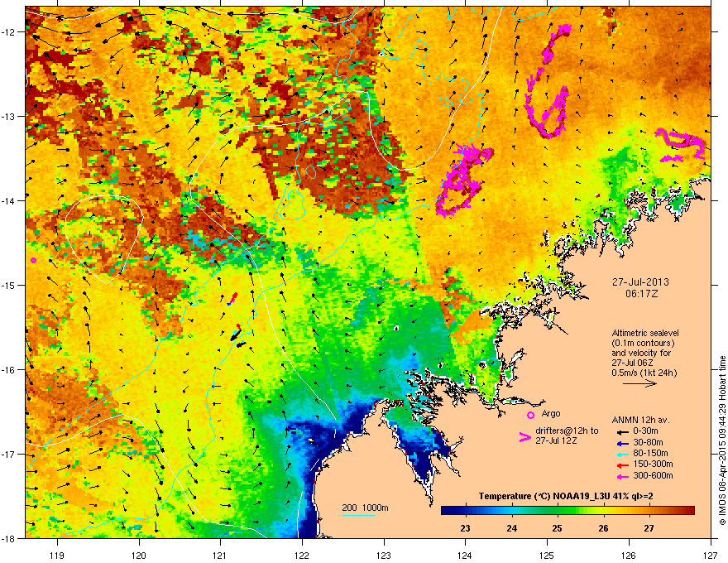
Task: Click the cyan 80-150m arrow legend symbol
Action: (x=623, y=454)
